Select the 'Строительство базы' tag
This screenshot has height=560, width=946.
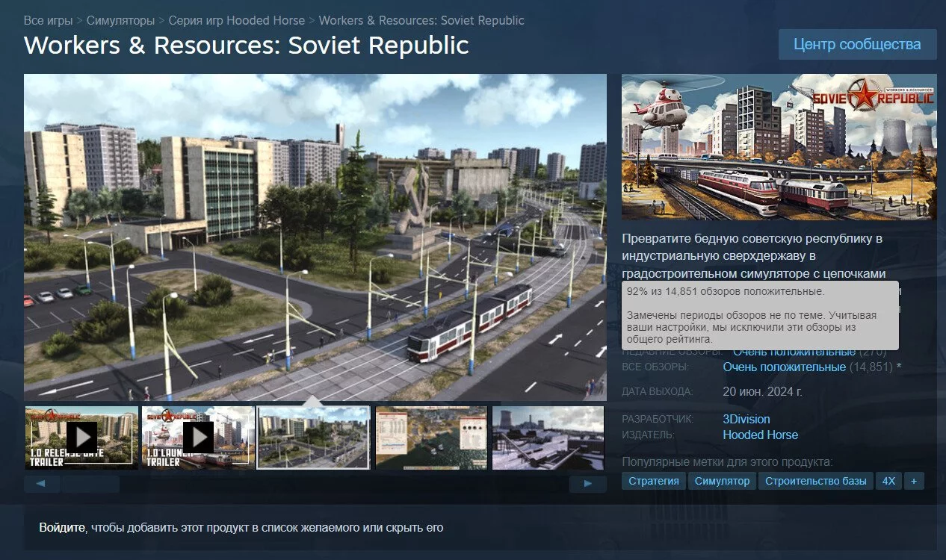click(816, 481)
